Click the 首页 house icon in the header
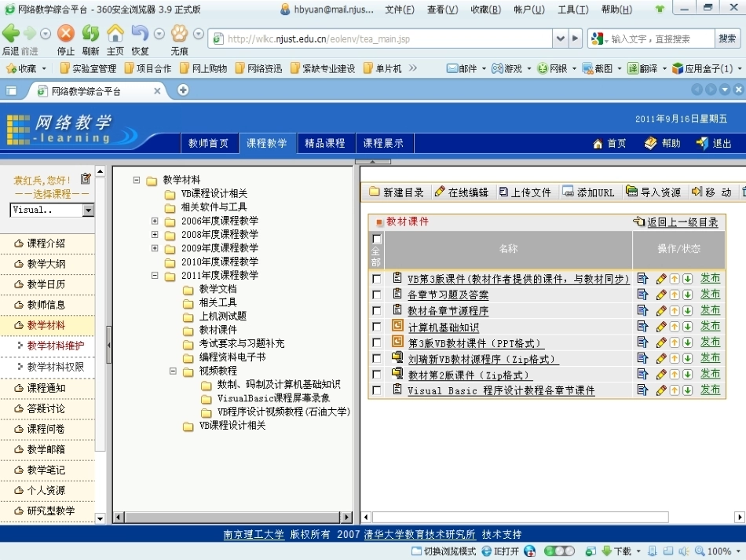Viewport: 746px width, 560px height. click(x=598, y=143)
